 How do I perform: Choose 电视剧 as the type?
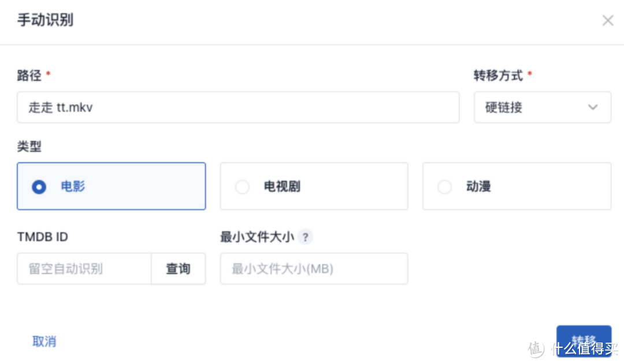point(314,186)
